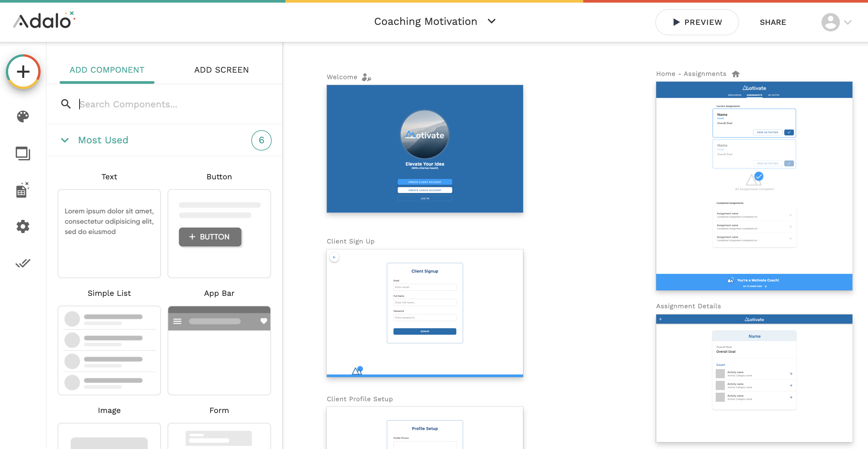The width and height of the screenshot is (868, 449).
Task: Click Log In button on Welcome screen
Action: pos(425,198)
